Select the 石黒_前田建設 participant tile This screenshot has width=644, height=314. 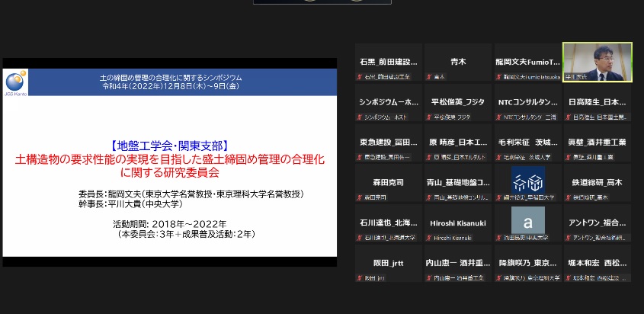(389, 62)
